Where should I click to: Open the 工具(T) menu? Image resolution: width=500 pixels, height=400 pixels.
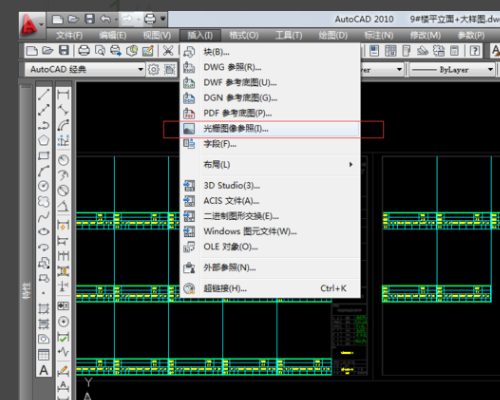coord(288,35)
